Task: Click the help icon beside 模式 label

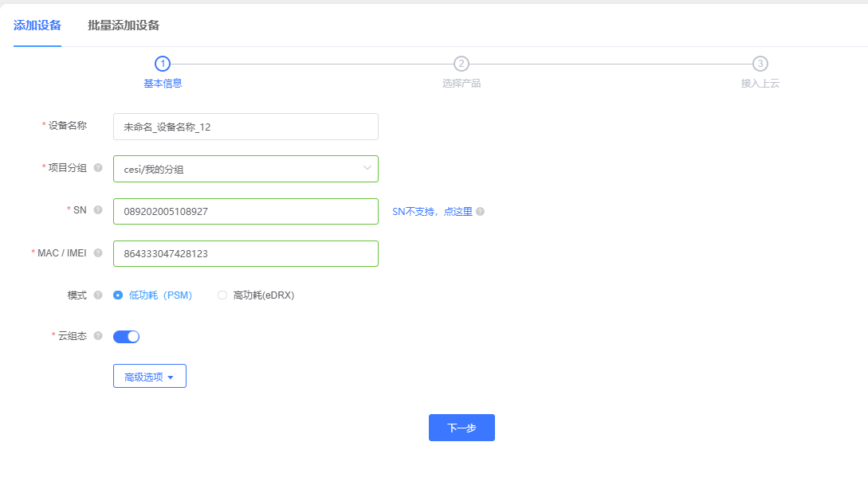Action: (98, 295)
